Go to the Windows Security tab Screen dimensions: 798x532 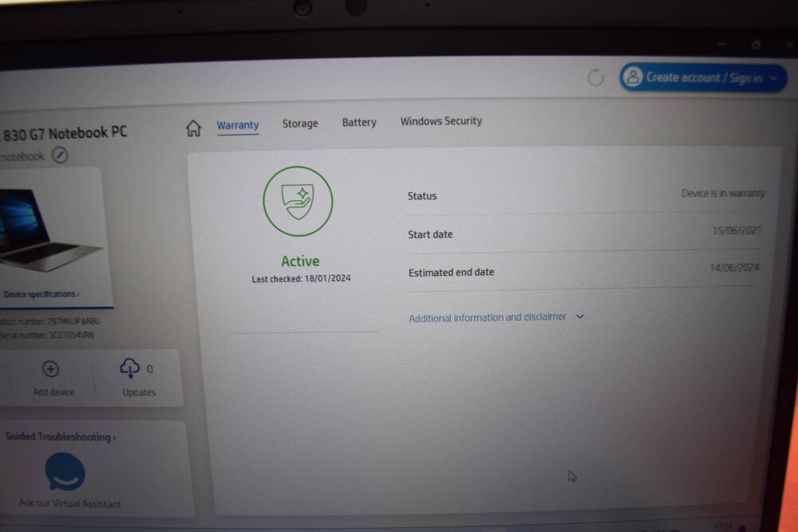pyautogui.click(x=441, y=121)
